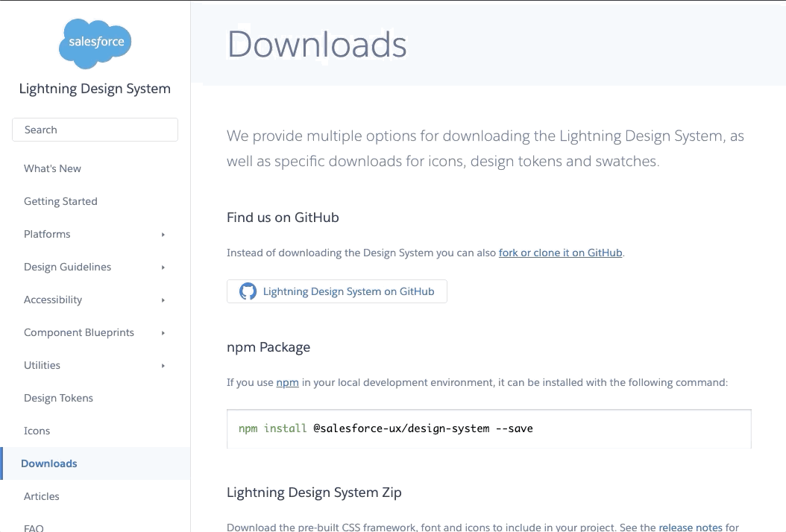Expand the Design Guidelines arrow

coord(163,267)
